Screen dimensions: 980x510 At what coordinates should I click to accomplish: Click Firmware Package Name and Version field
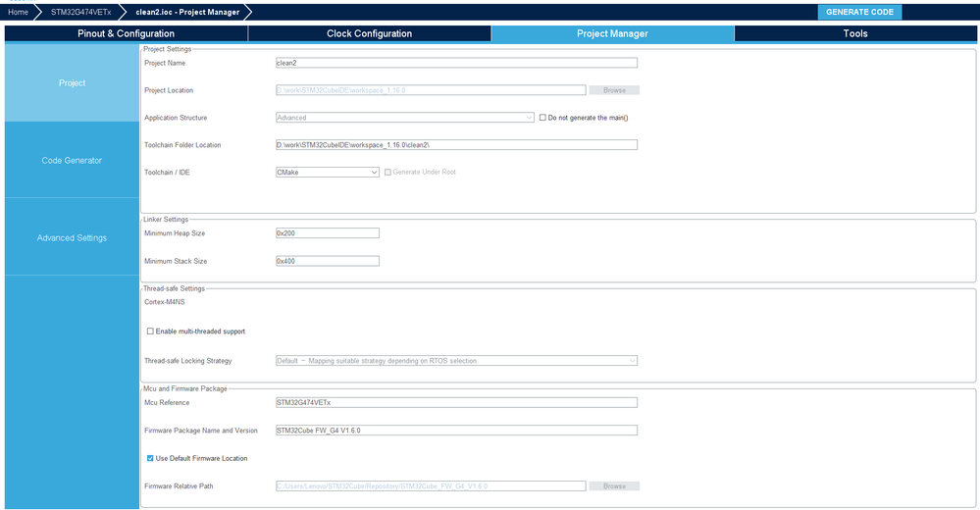456,431
